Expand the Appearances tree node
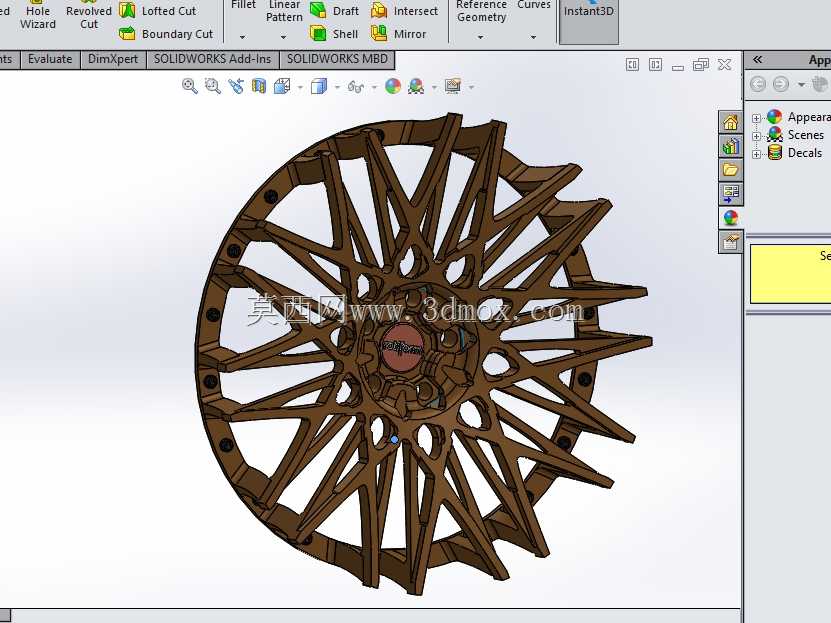 coord(756,118)
